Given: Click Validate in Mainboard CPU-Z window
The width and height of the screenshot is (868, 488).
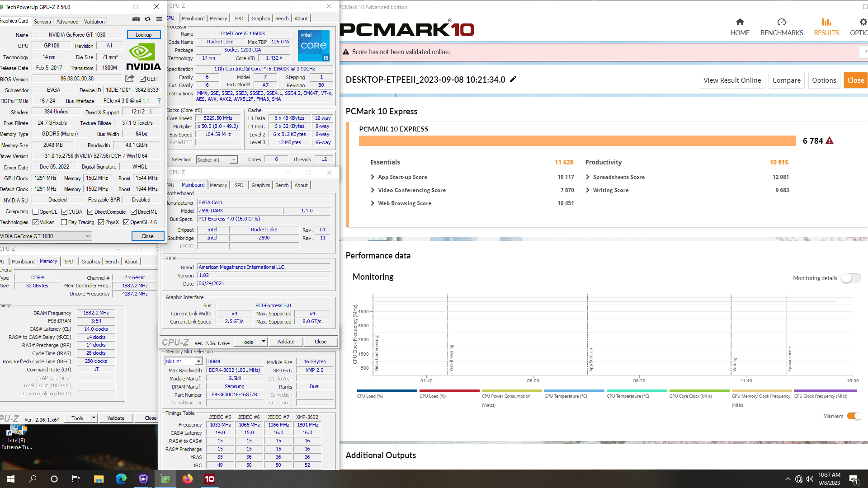Looking at the screenshot, I should point(286,342).
